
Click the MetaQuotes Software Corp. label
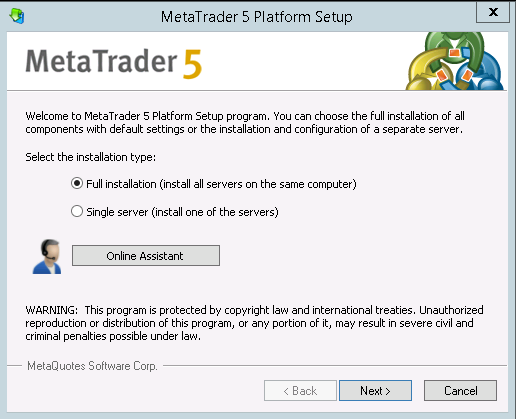point(92,366)
